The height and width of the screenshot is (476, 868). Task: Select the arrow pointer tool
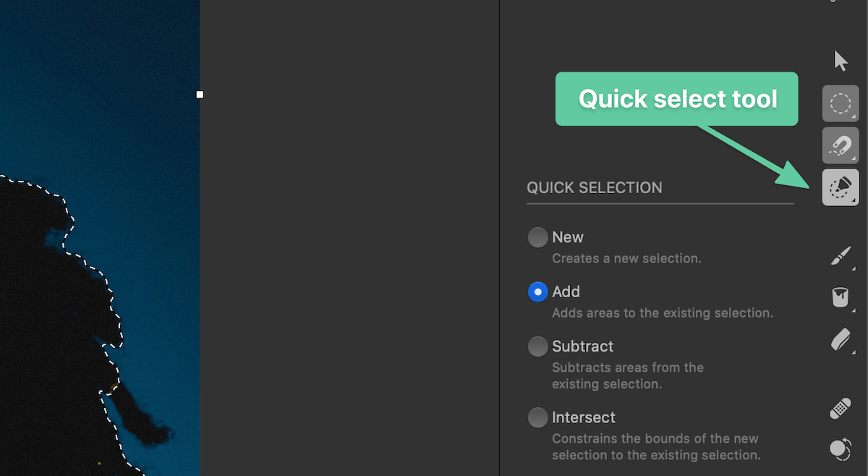[841, 60]
